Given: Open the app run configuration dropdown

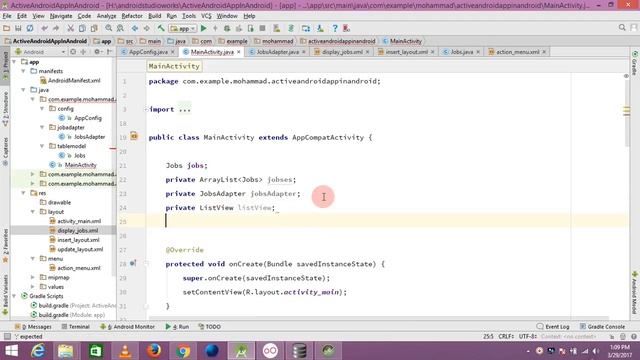Looking at the screenshot, I should (x=183, y=28).
